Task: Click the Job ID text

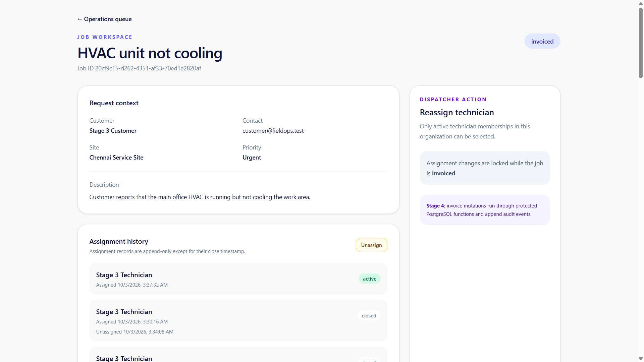Action: coord(139,68)
